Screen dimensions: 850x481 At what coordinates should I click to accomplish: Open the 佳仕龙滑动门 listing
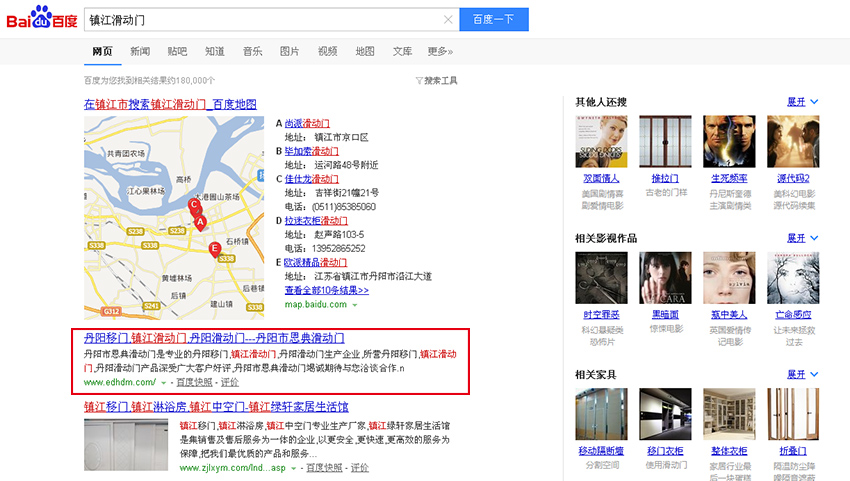(x=311, y=179)
